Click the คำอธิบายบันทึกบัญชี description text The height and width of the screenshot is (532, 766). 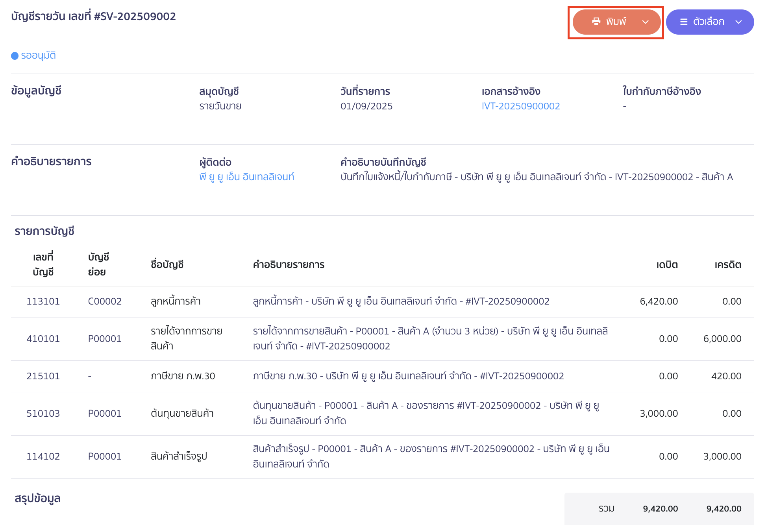coord(537,177)
